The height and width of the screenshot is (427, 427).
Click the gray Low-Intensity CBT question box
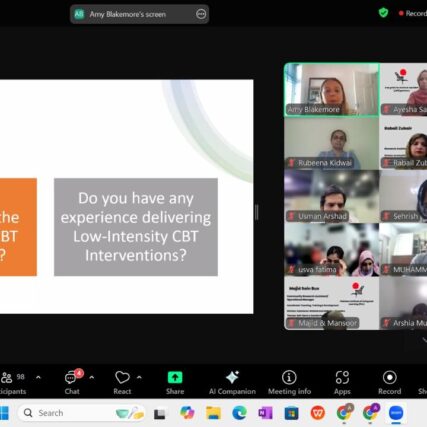pyautogui.click(x=136, y=227)
